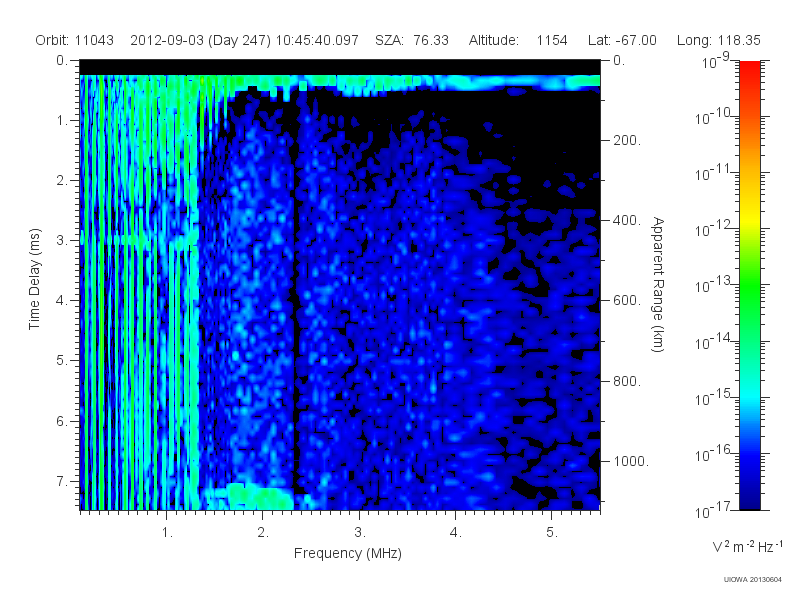
Task: Click the 10^-13 color scale label
Action: 713,284
